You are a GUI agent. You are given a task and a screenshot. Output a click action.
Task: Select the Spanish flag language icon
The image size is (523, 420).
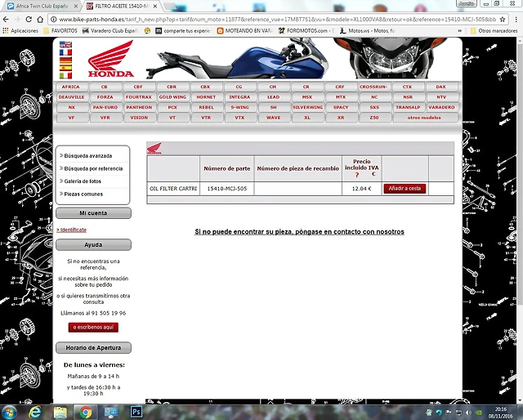point(65,68)
